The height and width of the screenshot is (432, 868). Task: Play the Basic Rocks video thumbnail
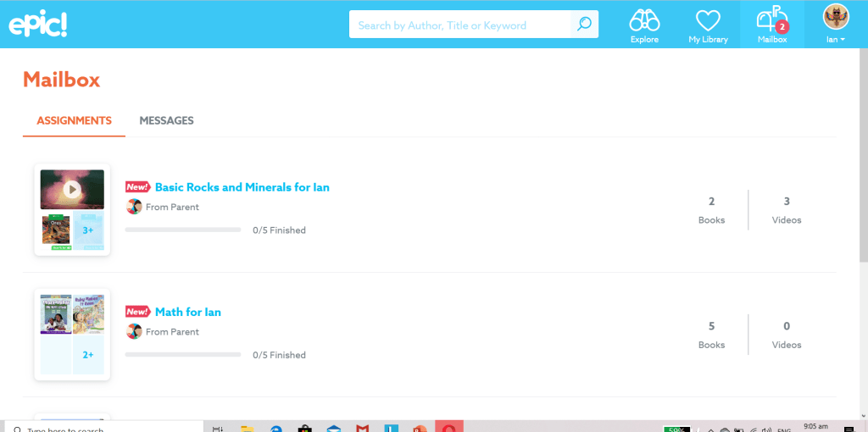[72, 190]
